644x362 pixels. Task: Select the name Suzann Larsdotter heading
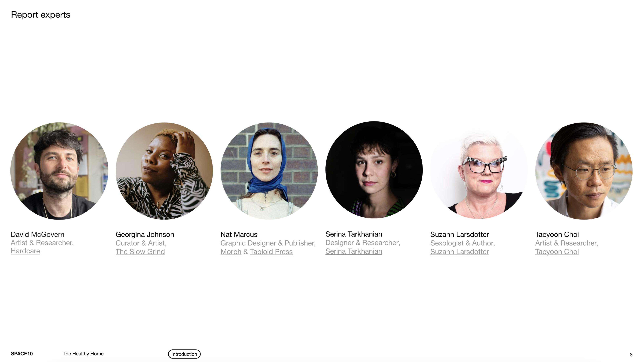coord(459,234)
